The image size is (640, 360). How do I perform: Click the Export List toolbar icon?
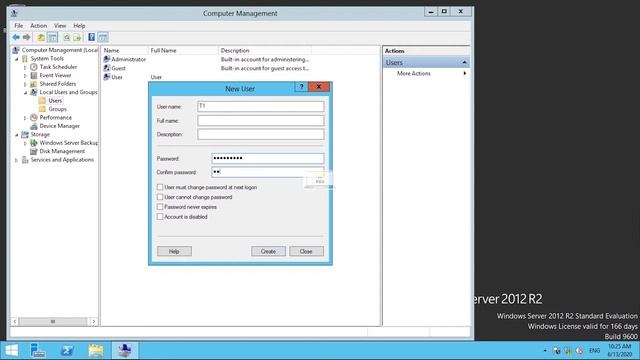pos(77,38)
